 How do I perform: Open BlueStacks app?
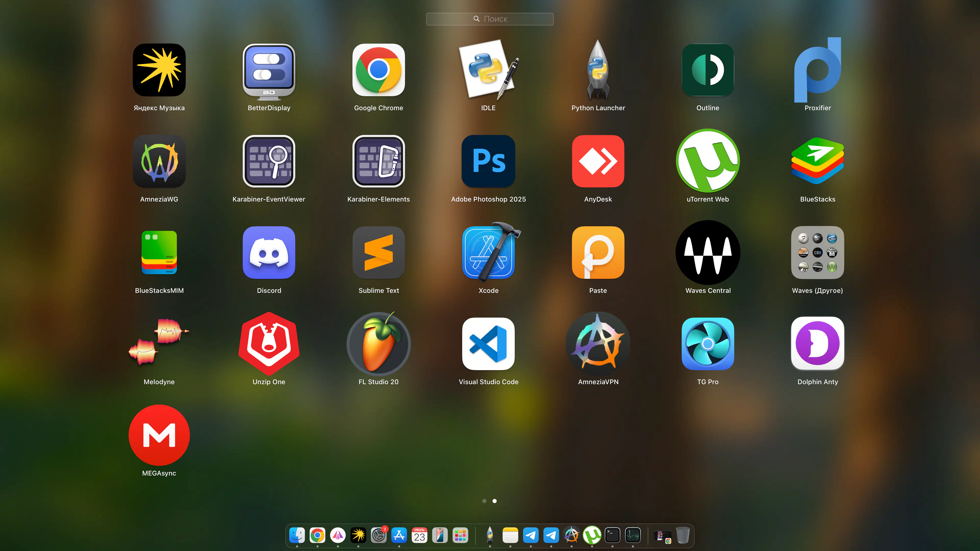tap(817, 161)
